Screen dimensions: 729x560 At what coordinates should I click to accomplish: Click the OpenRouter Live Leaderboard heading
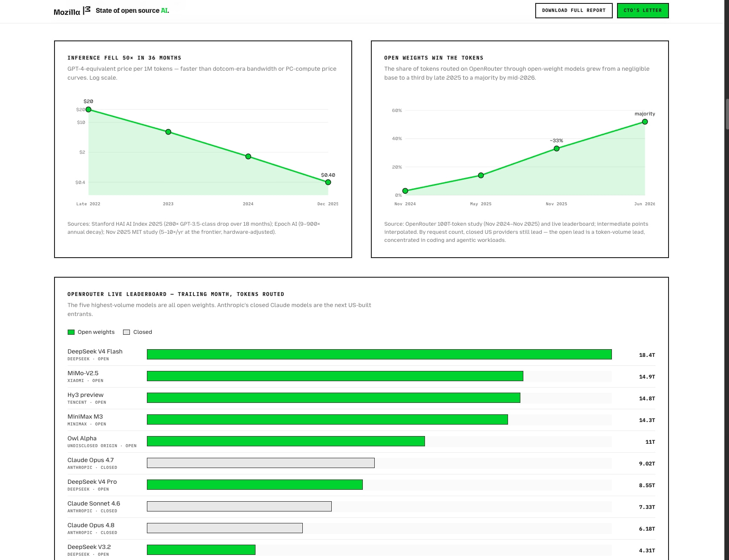tap(176, 294)
